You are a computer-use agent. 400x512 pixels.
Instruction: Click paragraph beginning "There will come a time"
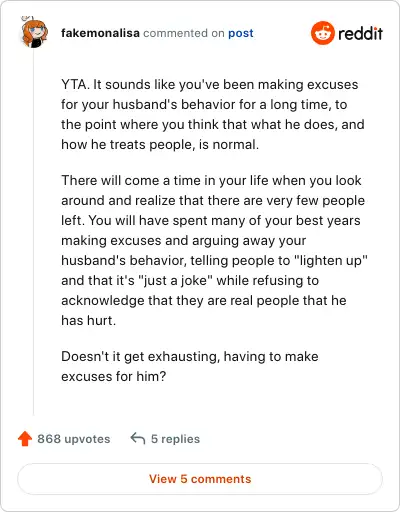tap(214, 250)
